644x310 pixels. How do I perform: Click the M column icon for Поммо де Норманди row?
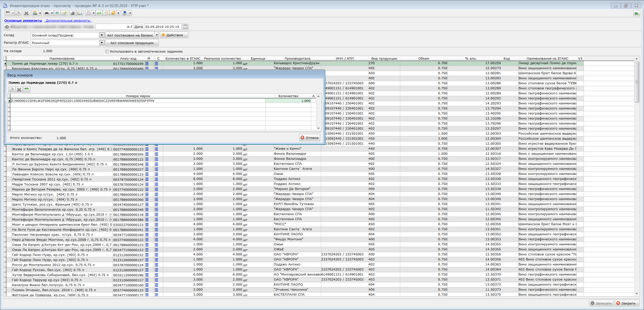tap(147, 63)
